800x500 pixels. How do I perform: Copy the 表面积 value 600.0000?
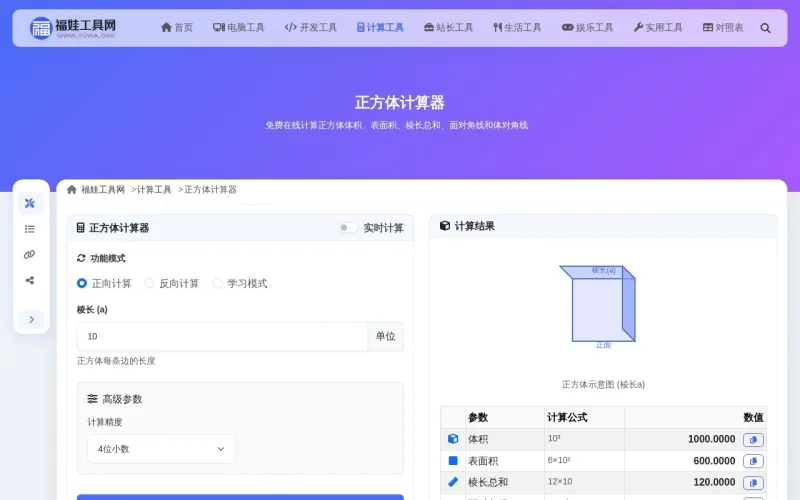point(753,461)
